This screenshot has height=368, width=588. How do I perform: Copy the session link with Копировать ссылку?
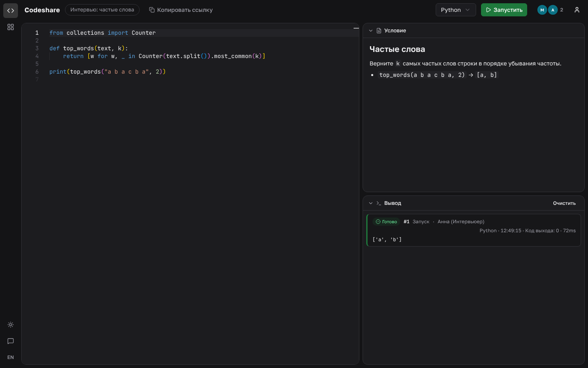tap(180, 10)
